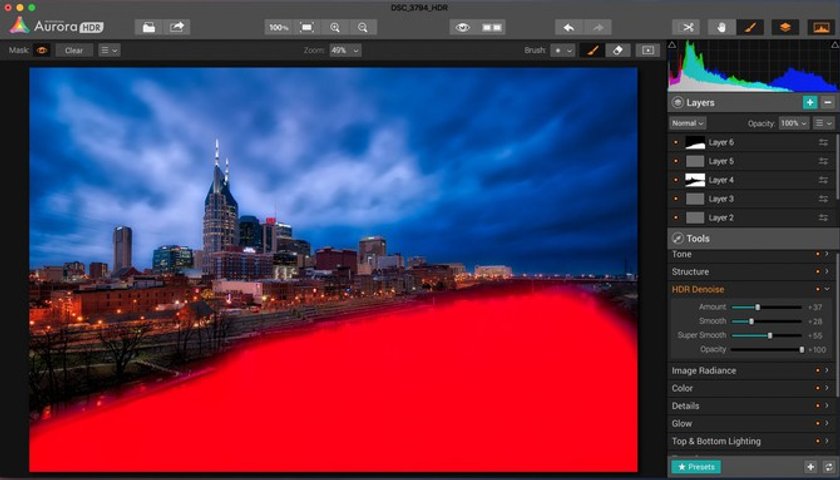Toggle Mask visibility eye icon
The width and height of the screenshot is (840, 480).
pos(42,50)
